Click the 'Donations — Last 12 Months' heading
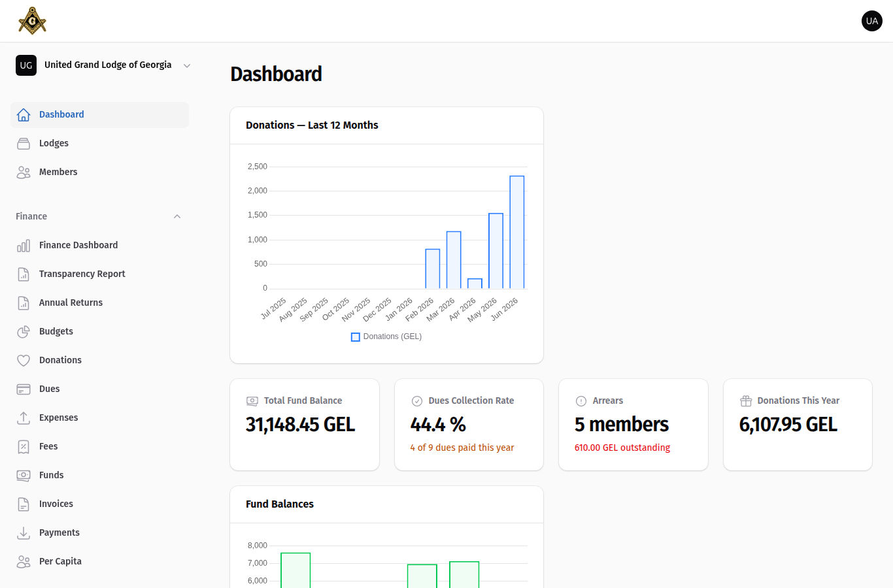 312,125
